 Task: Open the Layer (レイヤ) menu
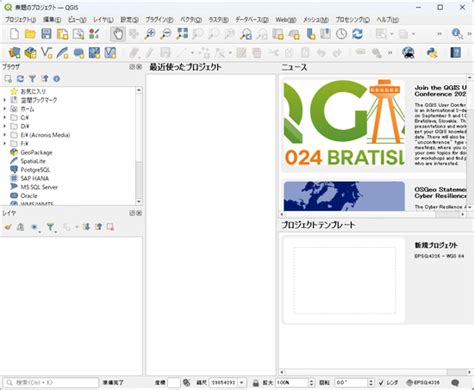pyautogui.click(x=103, y=20)
